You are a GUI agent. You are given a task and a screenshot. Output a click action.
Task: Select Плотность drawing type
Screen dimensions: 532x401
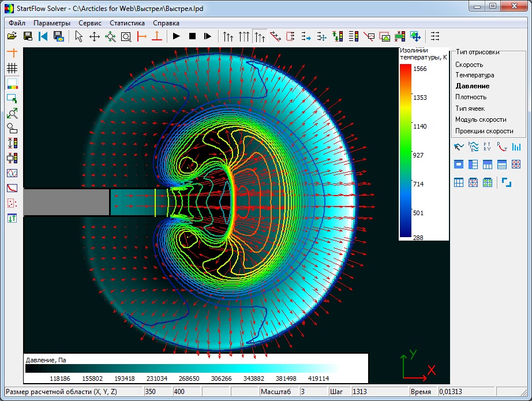[x=471, y=97]
